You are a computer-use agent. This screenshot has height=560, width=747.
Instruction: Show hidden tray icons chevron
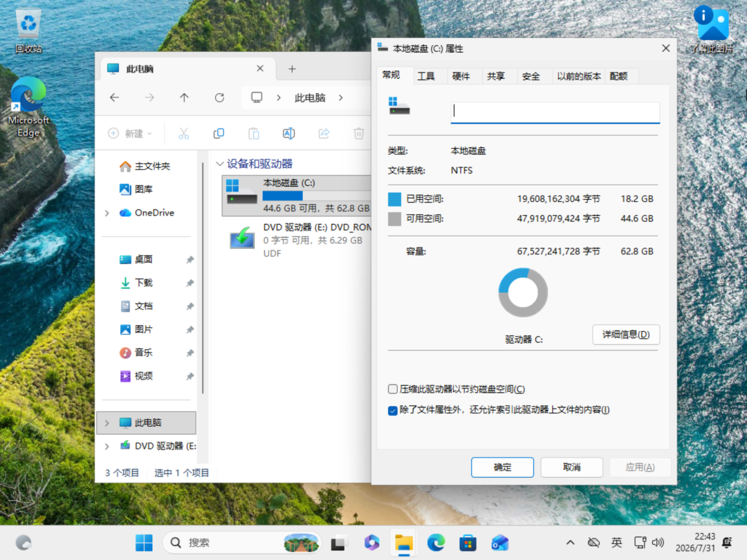(x=570, y=543)
